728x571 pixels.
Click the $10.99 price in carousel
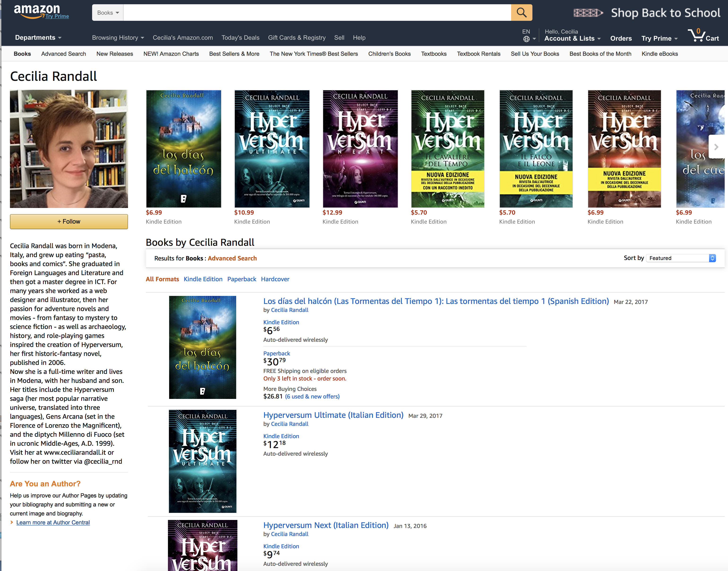pos(244,213)
